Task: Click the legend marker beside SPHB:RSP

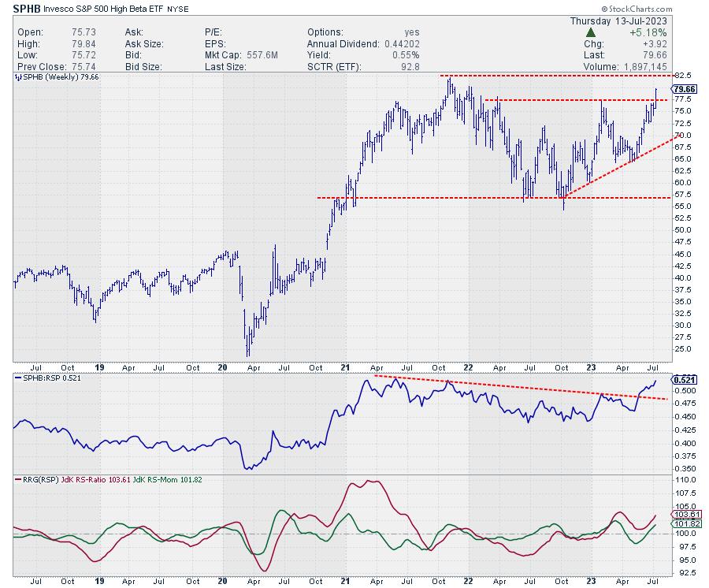Action: click(18, 379)
